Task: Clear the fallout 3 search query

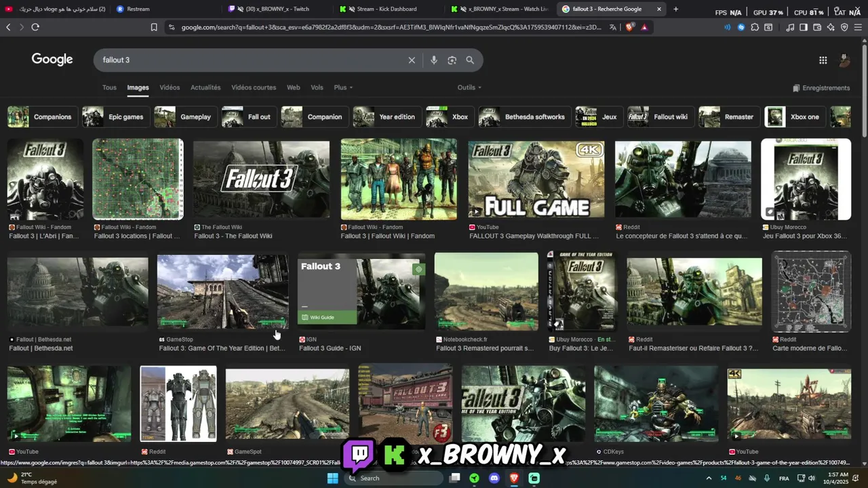Action: pyautogui.click(x=411, y=60)
